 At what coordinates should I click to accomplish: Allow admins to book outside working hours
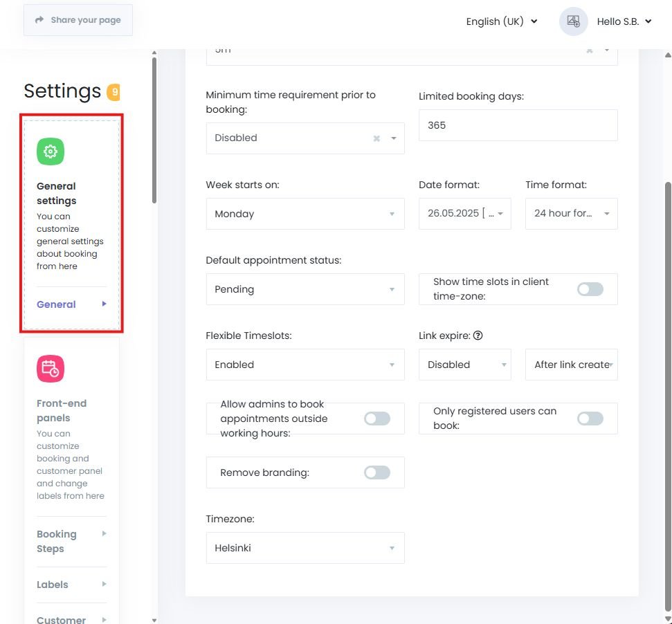coord(376,419)
